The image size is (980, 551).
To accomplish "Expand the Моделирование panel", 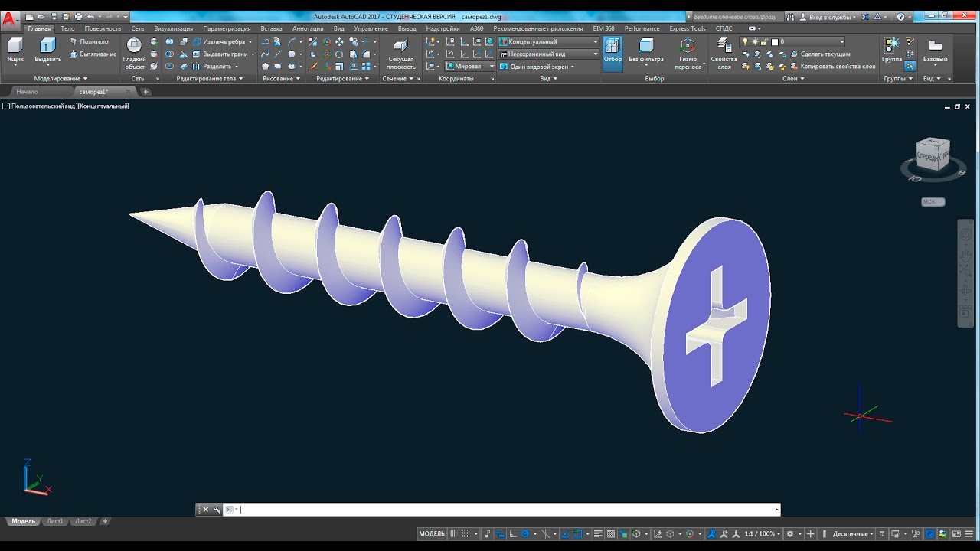I will coord(60,79).
